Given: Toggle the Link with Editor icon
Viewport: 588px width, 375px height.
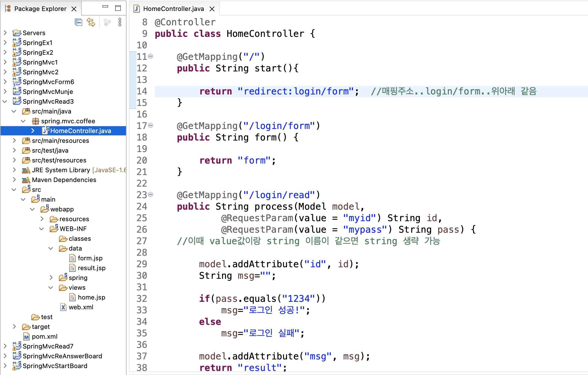Looking at the screenshot, I should pos(91,22).
